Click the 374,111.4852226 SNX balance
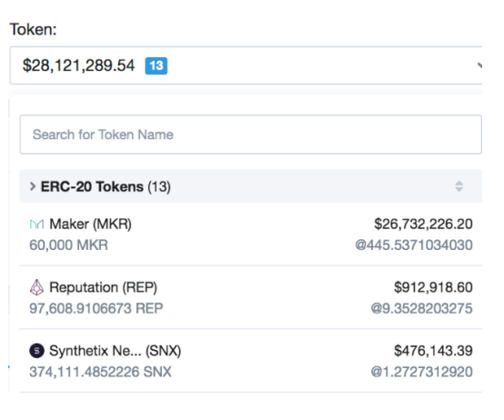504x420 pixels. pos(100,372)
